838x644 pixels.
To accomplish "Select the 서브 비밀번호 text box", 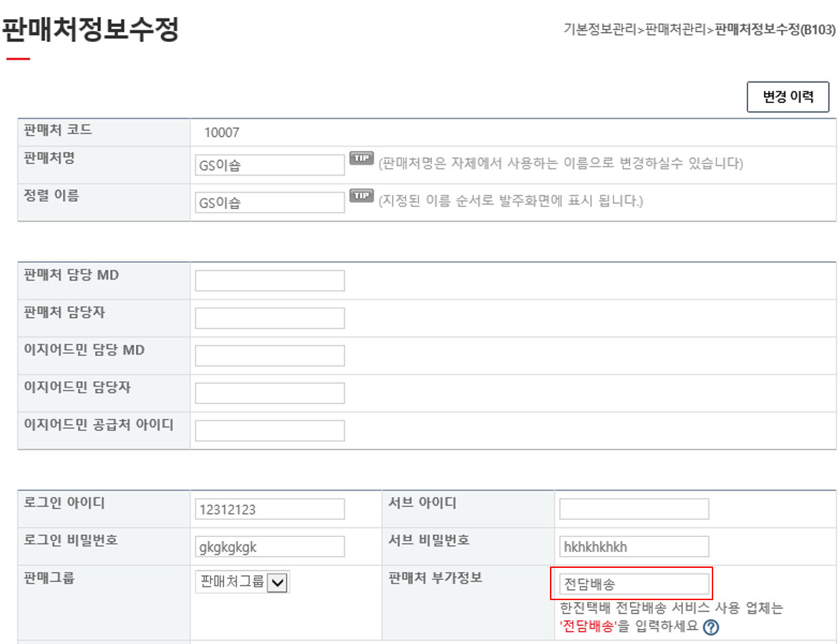I will pyautogui.click(x=634, y=547).
